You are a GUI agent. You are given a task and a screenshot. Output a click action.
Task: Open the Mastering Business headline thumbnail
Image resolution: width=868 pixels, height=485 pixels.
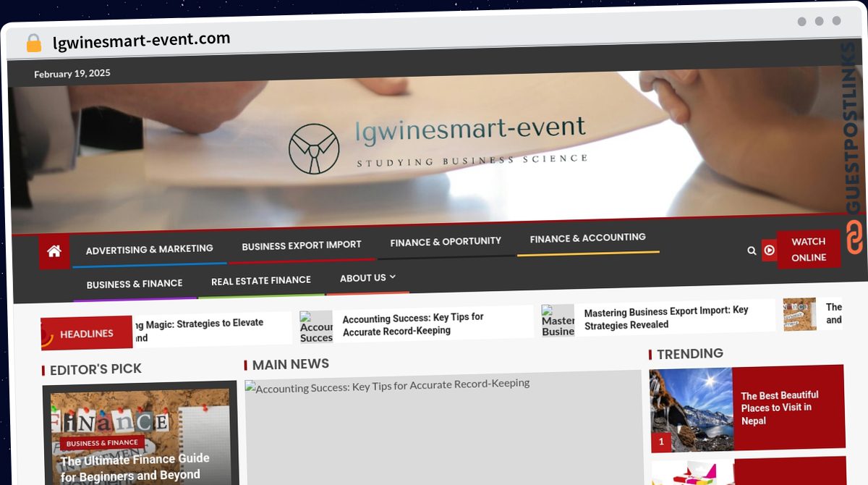(558, 321)
